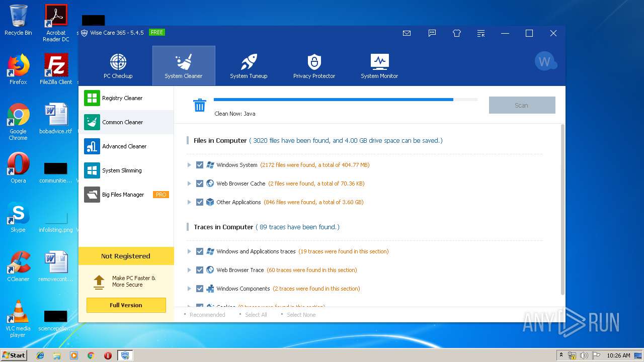644x362 pixels.
Task: Click the Full Version button
Action: tap(126, 305)
